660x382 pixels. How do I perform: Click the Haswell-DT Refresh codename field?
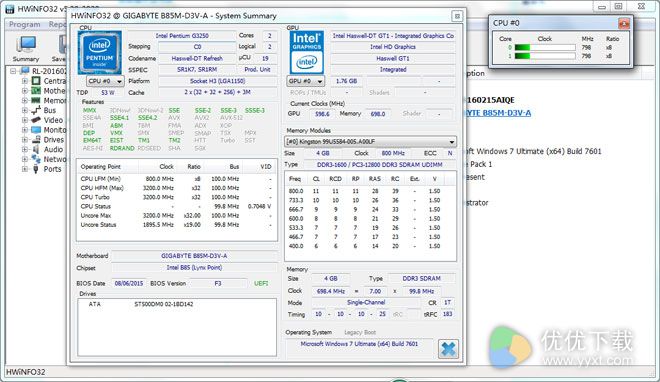pos(197,58)
